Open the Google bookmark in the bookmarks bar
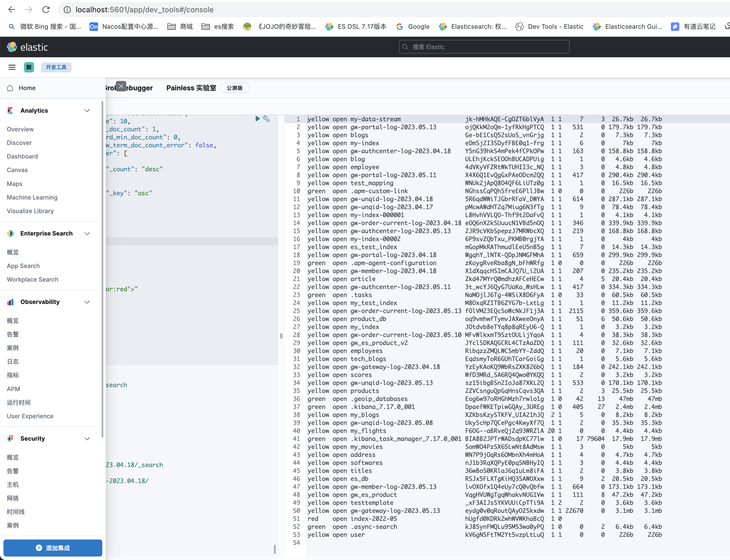The height and width of the screenshot is (560, 730). coord(413,27)
